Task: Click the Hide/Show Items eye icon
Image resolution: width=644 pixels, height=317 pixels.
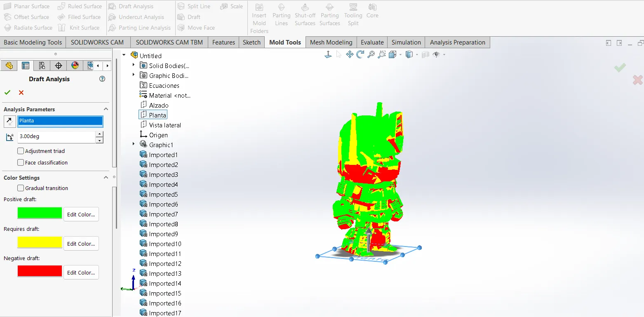Action: point(436,54)
